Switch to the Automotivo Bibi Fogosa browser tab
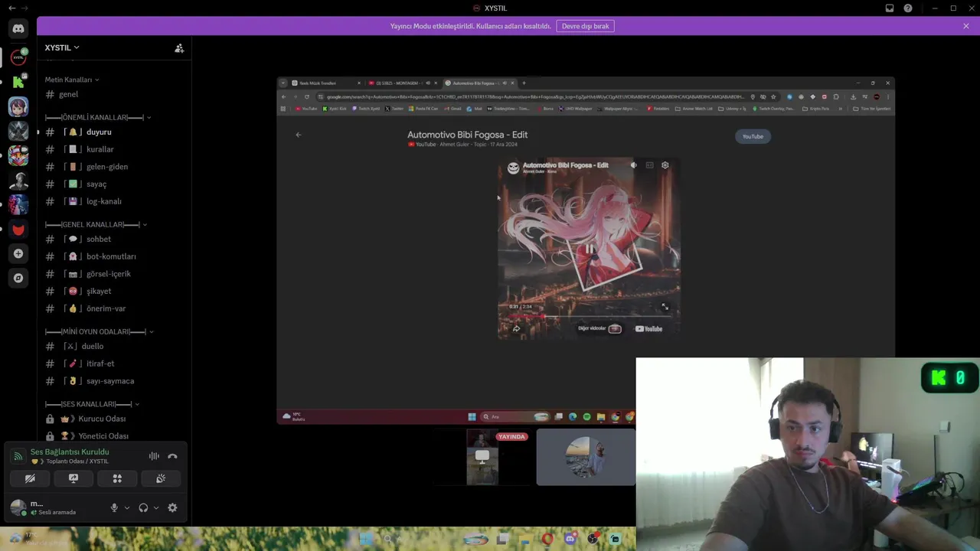The image size is (980, 551). pos(479,83)
